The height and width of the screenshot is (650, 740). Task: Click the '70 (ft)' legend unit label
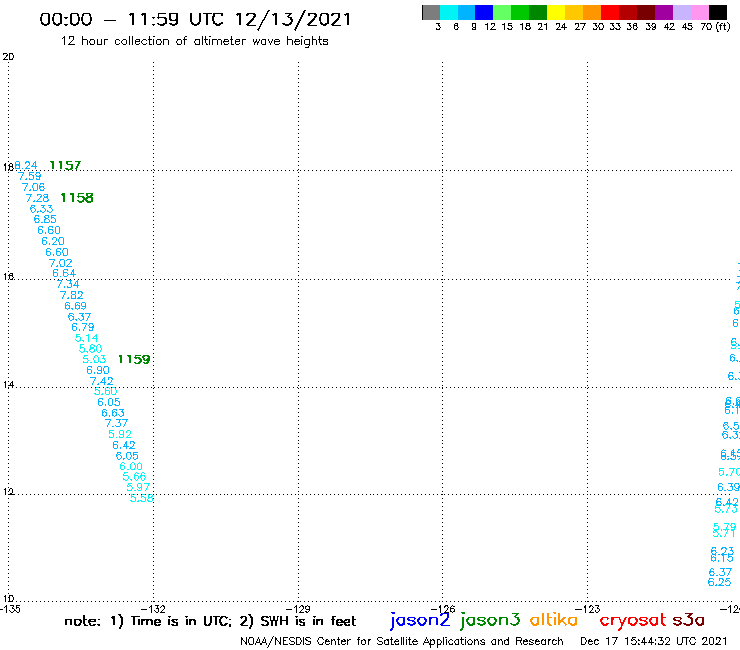715,27
